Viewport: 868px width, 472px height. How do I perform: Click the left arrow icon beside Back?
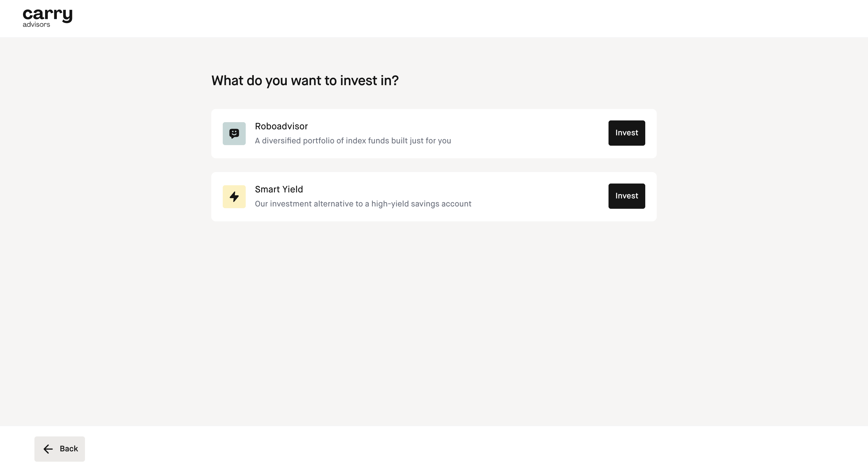coord(48,449)
